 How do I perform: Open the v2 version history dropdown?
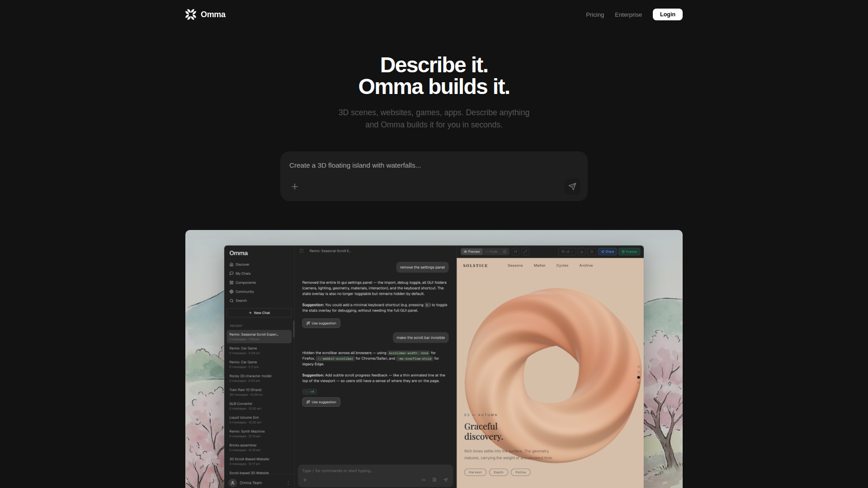[567, 252]
